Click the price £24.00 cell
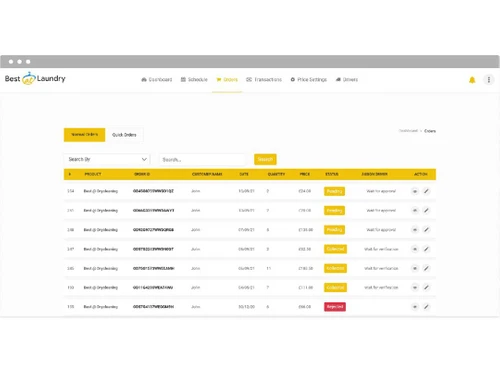Screen dimensions: 500x375 coord(305,191)
